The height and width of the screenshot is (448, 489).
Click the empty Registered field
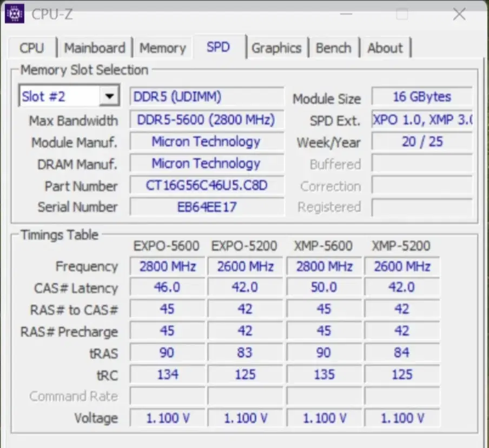click(x=422, y=207)
